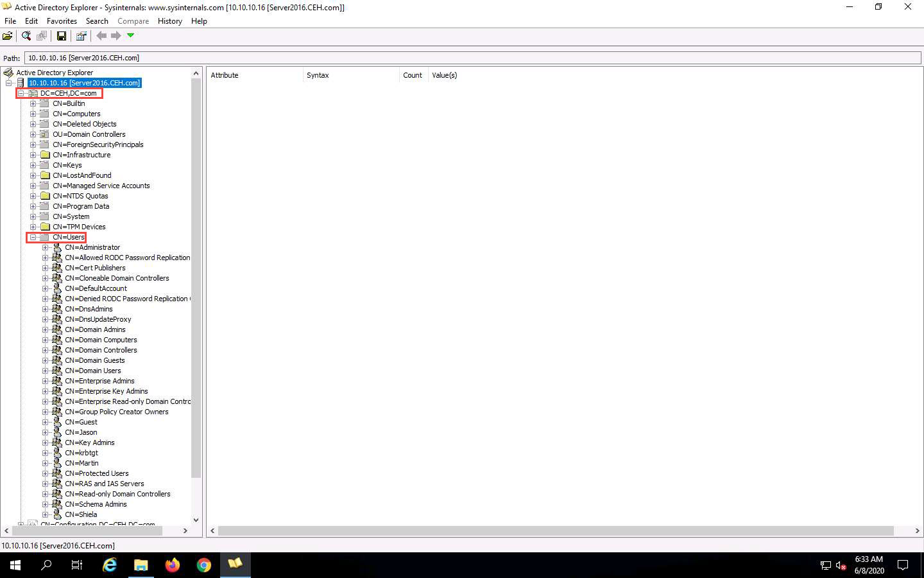Collapse the CN=Users node
This screenshot has height=578, width=924.
33,237
